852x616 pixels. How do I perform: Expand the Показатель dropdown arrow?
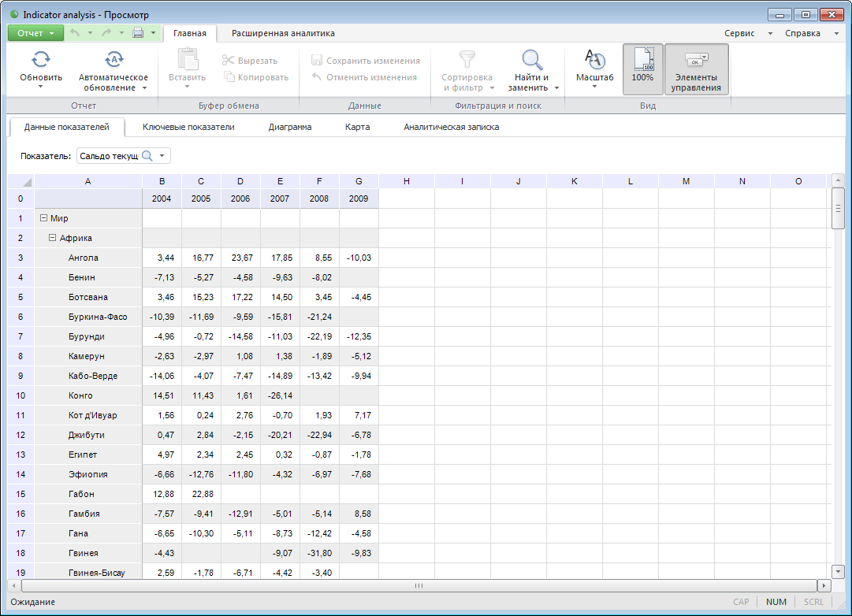162,156
